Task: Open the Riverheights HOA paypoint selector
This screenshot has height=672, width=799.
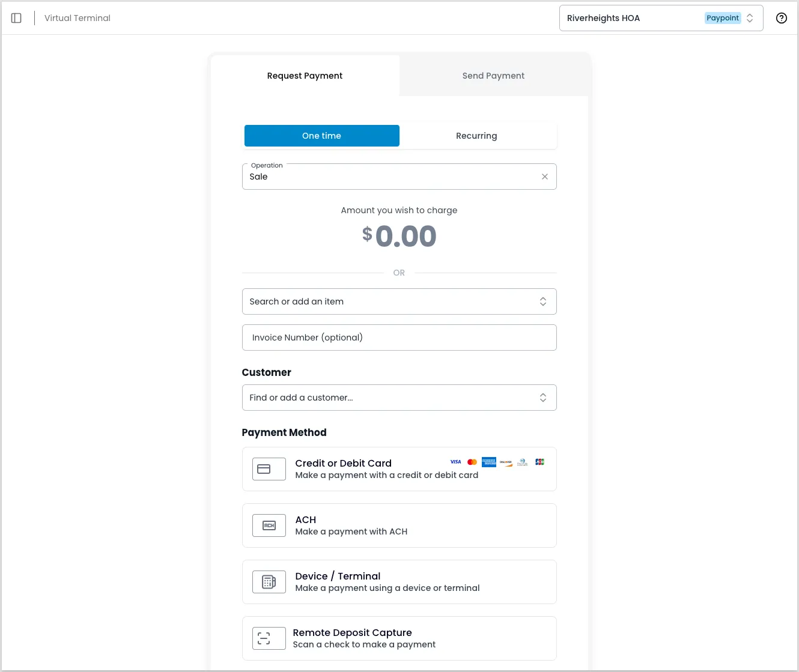Action: coord(661,18)
